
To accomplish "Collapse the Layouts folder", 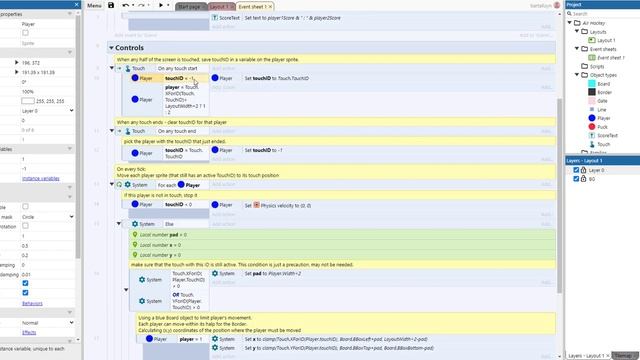I will pos(577,31).
